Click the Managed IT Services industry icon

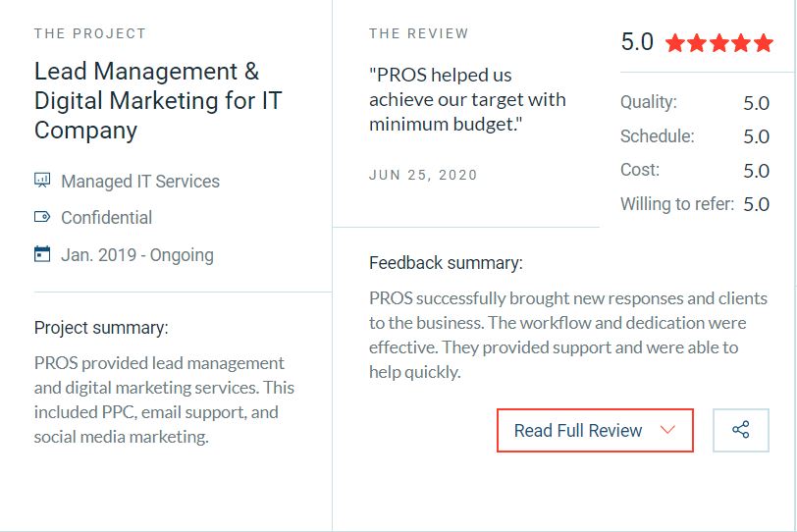(42, 181)
